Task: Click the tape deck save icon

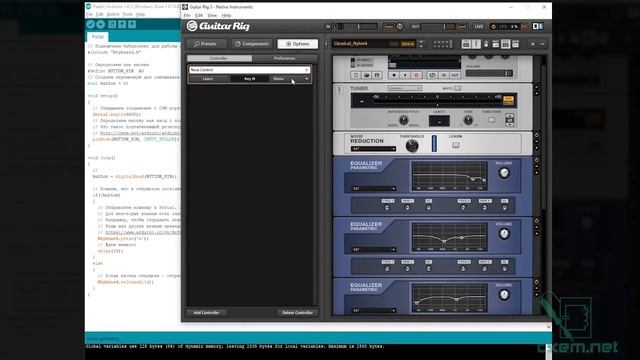Action: coord(377,76)
